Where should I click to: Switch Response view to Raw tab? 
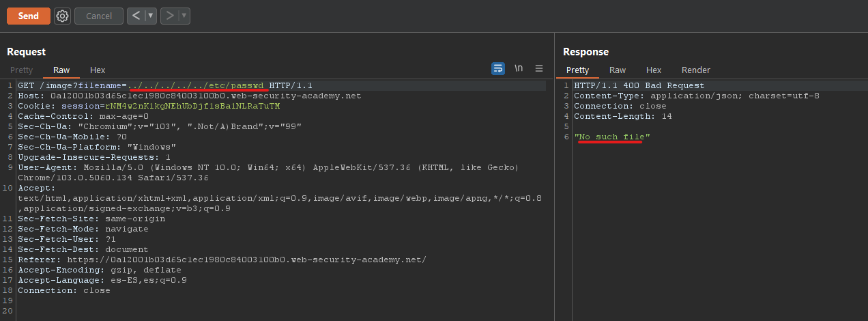coord(618,70)
